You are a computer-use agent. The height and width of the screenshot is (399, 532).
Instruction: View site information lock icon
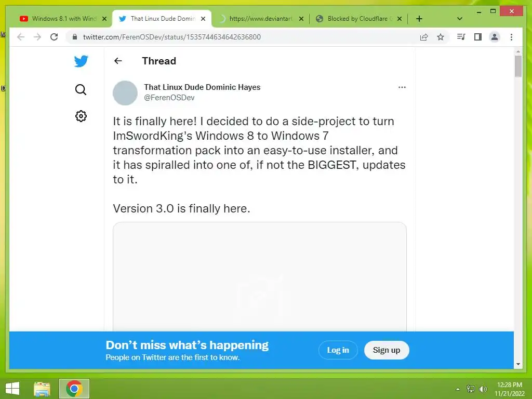point(75,37)
